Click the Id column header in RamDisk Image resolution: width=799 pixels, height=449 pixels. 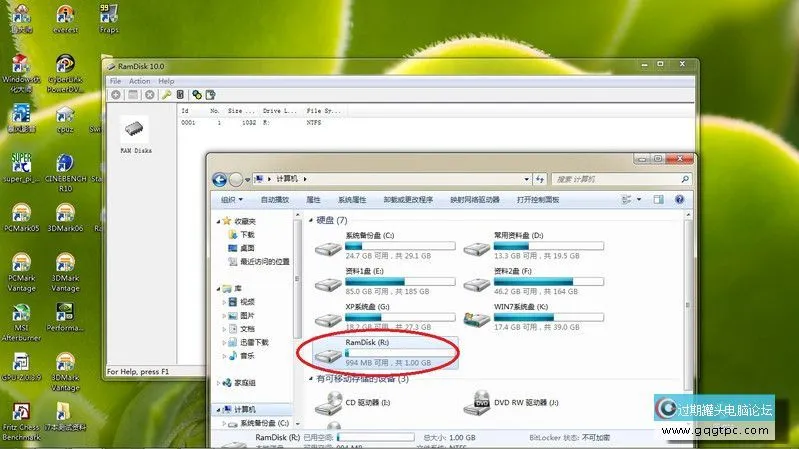[185, 111]
